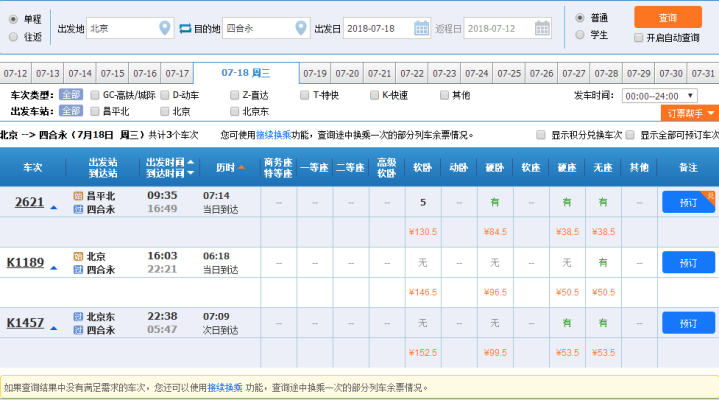Open the 出发日 calendar icon
This screenshot has width=719, height=400.
point(422,28)
